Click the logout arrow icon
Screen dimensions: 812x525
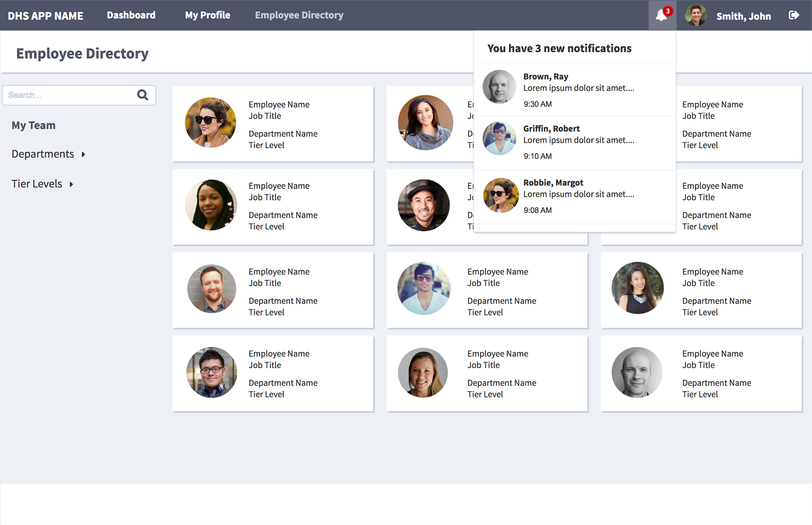(794, 16)
